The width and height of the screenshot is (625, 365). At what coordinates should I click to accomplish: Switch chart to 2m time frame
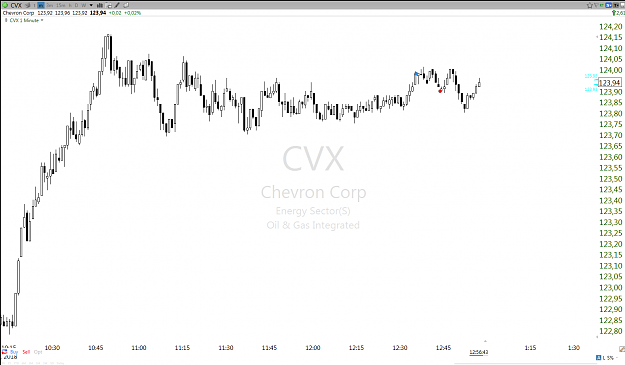click(49, 5)
